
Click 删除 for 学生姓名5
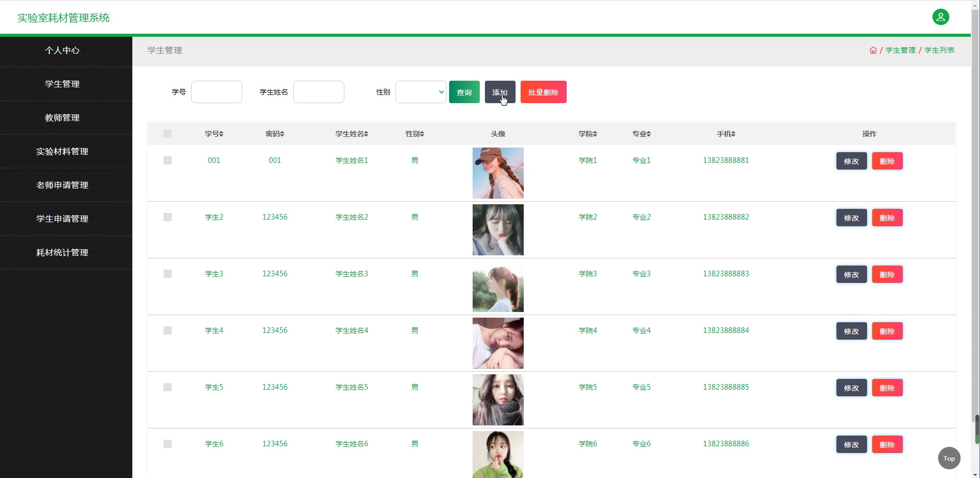888,388
